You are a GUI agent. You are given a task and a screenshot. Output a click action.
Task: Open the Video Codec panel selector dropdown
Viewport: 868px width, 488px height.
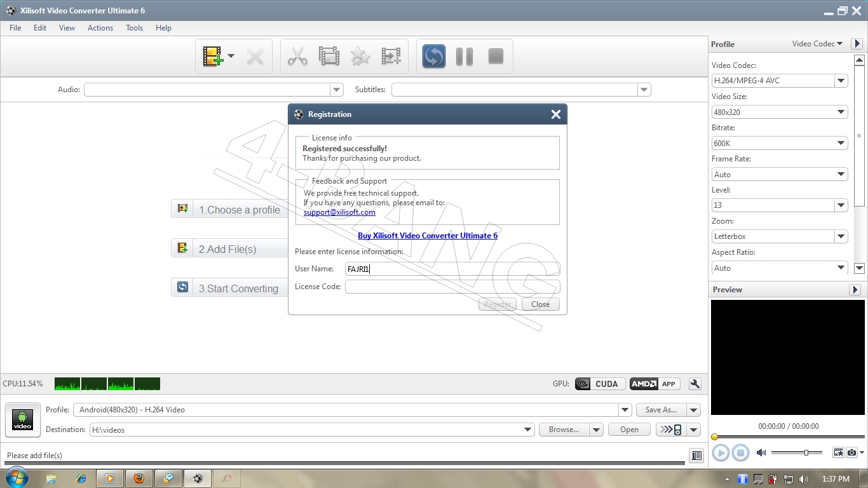coord(817,44)
